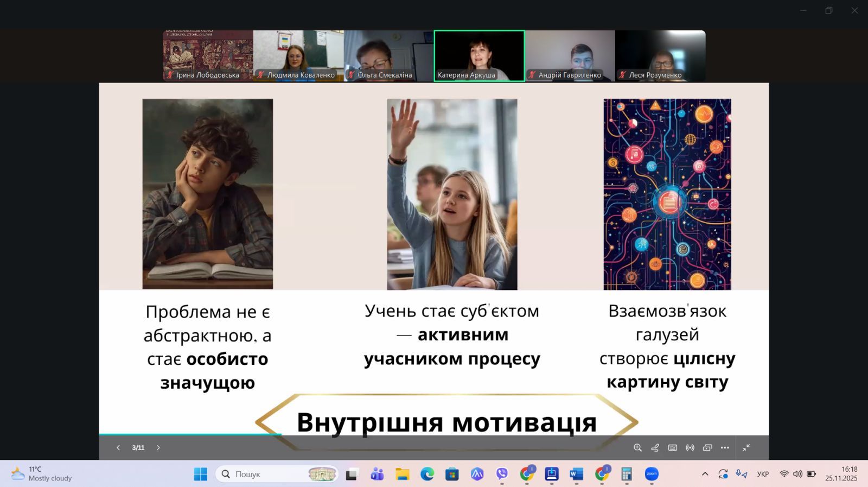
Task: Click the 3/11 slide counter
Action: (138, 448)
